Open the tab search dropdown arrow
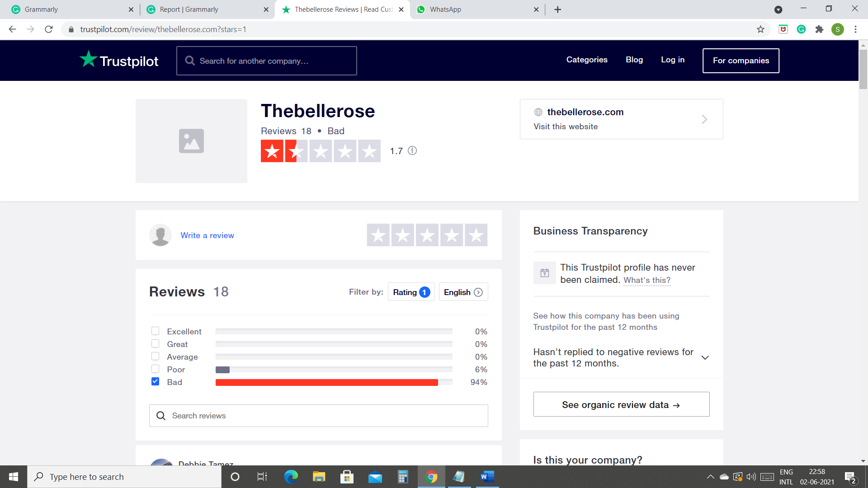Viewport: 868px width, 488px height. click(778, 9)
